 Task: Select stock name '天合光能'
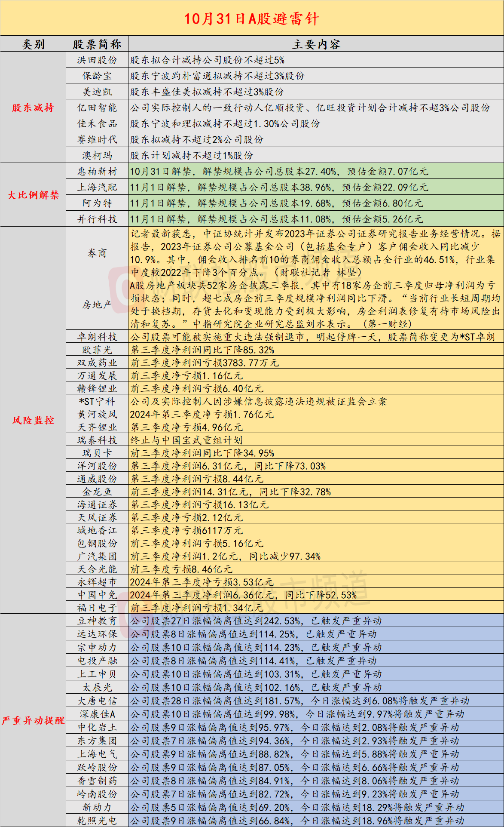click(x=97, y=569)
